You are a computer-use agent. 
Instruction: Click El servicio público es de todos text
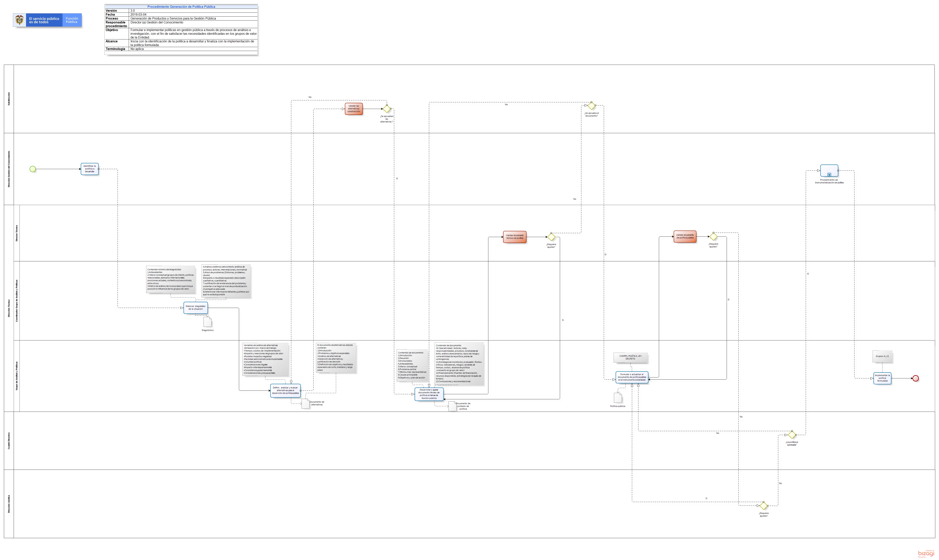coord(44,20)
